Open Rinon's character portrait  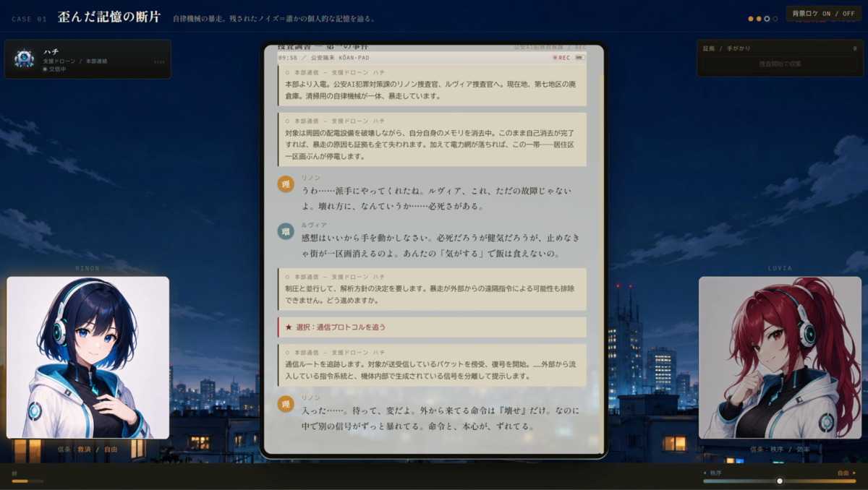pyautogui.click(x=88, y=357)
